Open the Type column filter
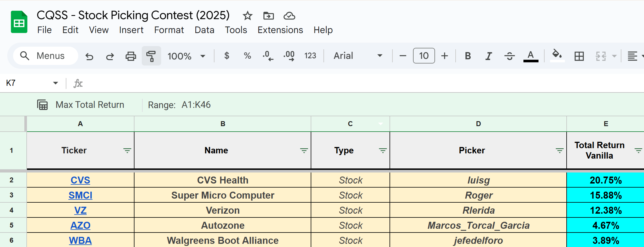Image resolution: width=644 pixels, height=247 pixels. click(383, 150)
